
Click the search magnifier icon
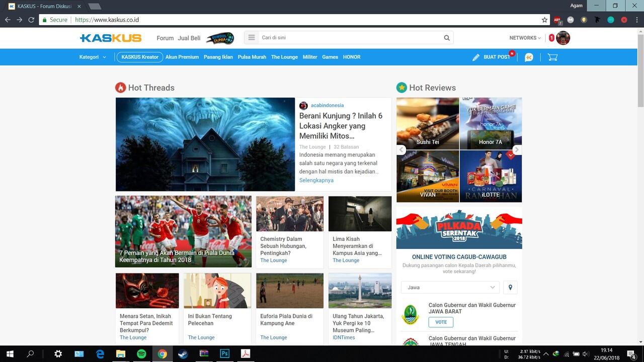pyautogui.click(x=447, y=38)
